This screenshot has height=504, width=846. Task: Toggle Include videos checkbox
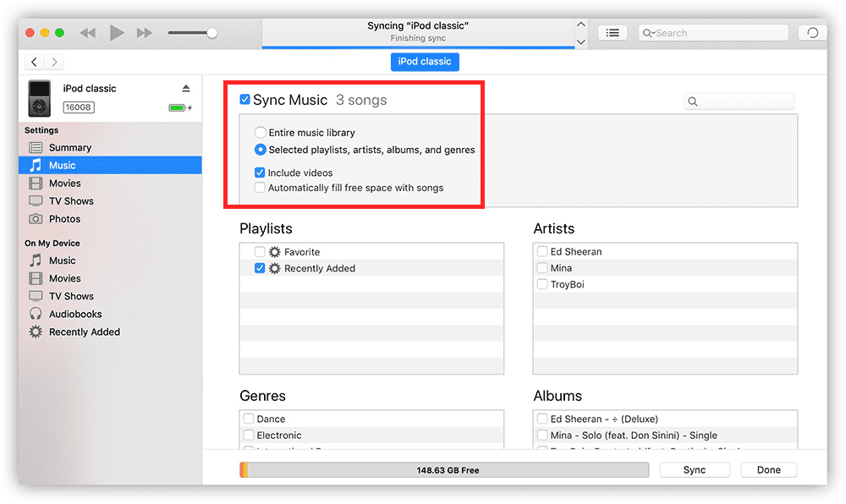pos(260,173)
